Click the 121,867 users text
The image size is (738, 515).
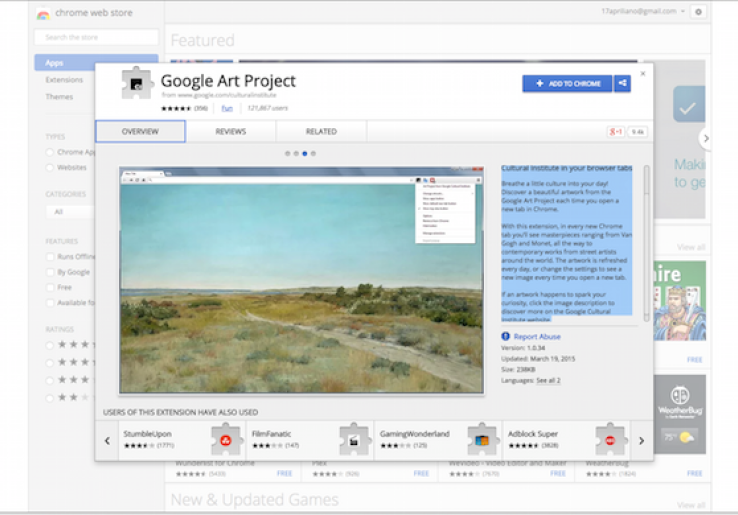(267, 108)
